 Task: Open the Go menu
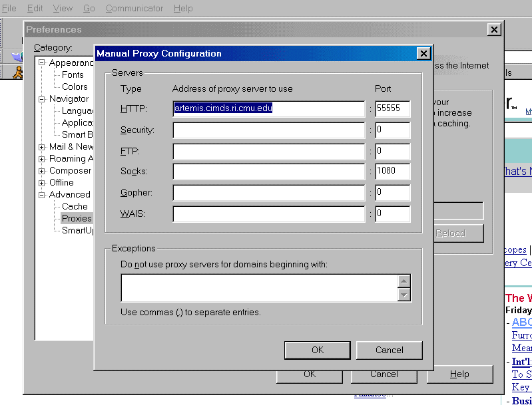[x=89, y=9]
